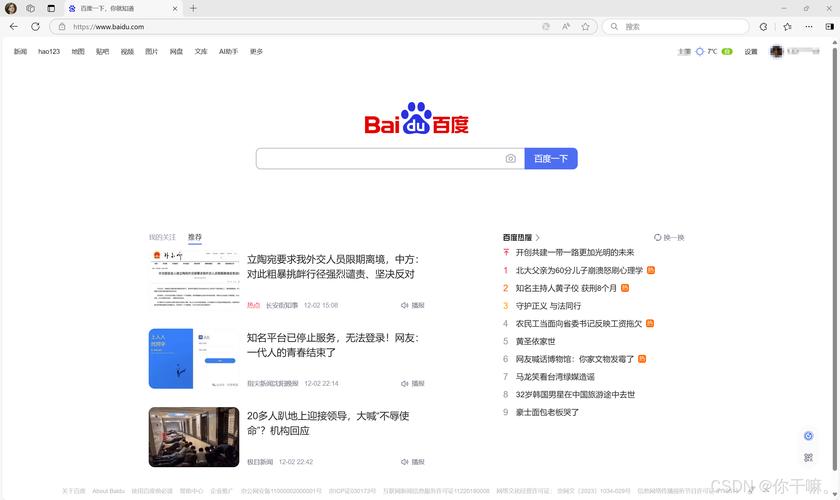Open thumbnail of diplomatic statement news
The height and width of the screenshot is (500, 840).
[x=194, y=280]
